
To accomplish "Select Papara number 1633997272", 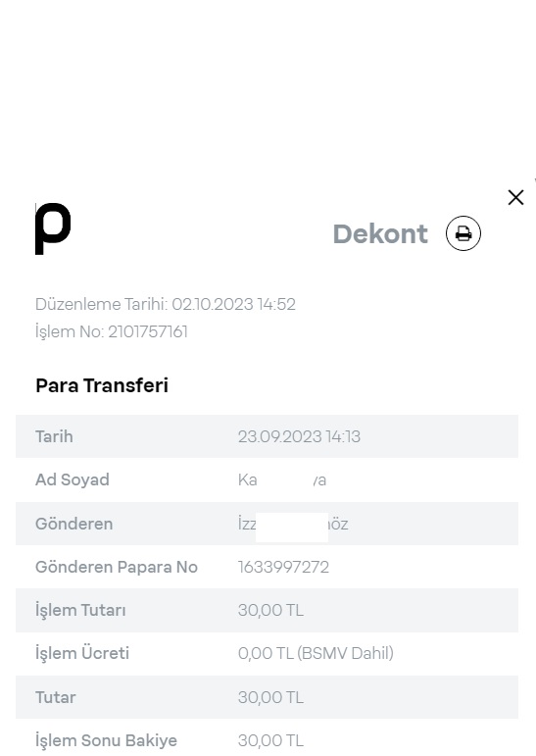I will click(283, 567).
